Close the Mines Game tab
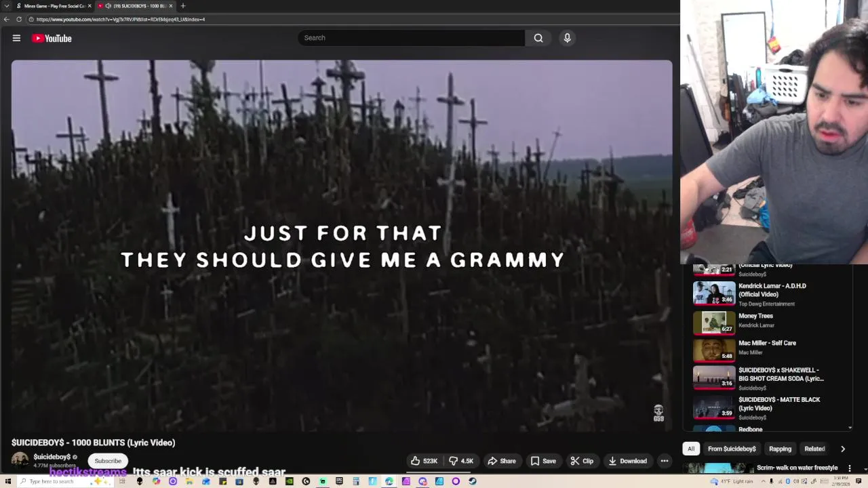868x488 pixels. pos(89,6)
